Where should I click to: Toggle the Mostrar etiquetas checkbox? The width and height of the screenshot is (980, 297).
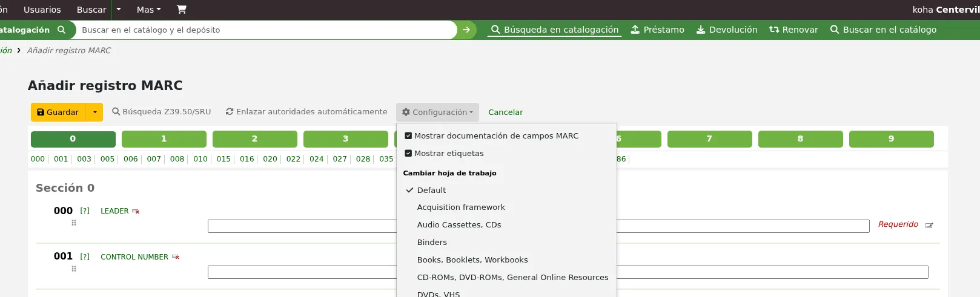[408, 153]
